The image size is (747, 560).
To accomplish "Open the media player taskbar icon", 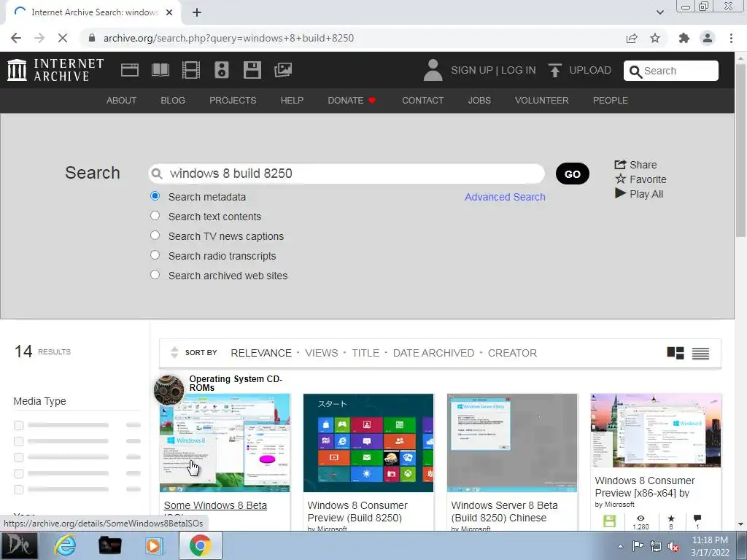I will tap(153, 545).
